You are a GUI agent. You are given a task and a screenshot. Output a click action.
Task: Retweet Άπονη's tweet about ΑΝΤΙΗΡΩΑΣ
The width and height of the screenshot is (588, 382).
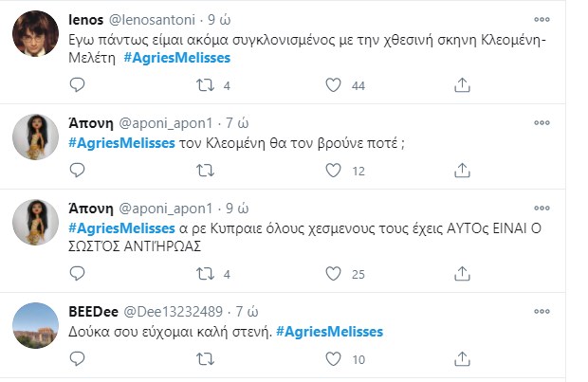[x=204, y=275]
